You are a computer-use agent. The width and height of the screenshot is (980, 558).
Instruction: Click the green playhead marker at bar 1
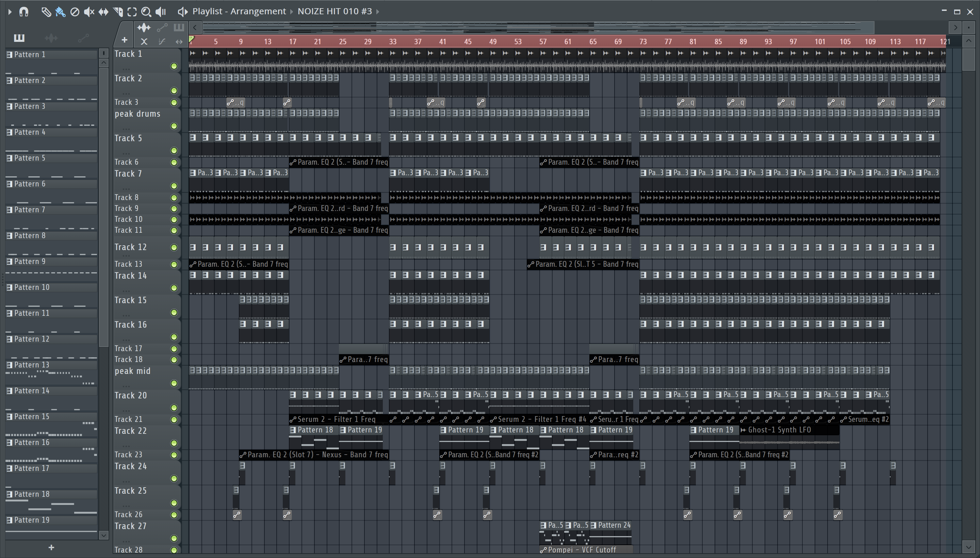click(x=192, y=39)
